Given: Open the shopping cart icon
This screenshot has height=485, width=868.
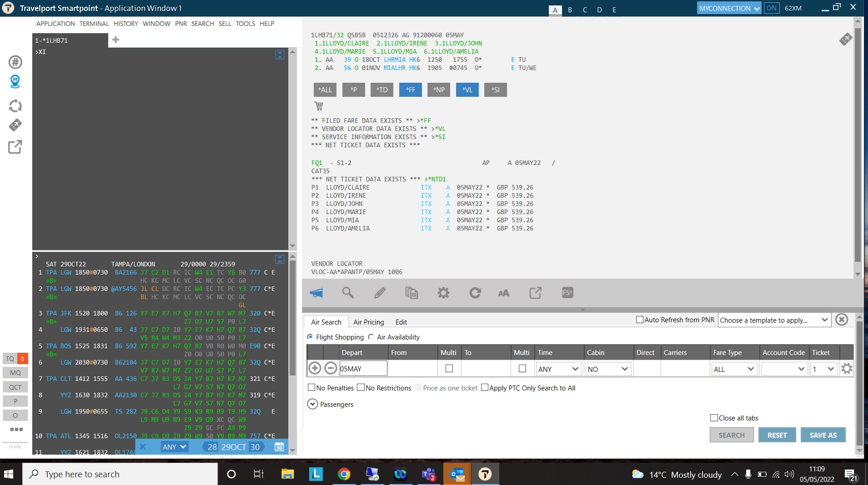Looking at the screenshot, I should coord(319,106).
